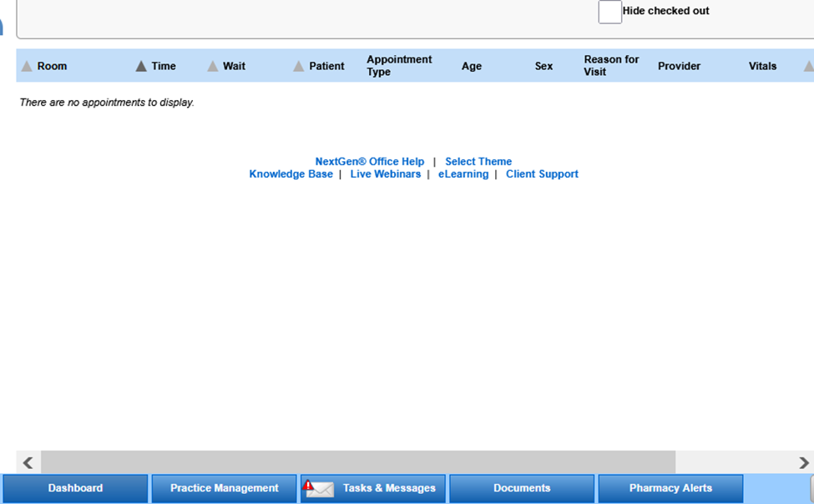Go to Pharmacy Alerts tab

(670, 488)
